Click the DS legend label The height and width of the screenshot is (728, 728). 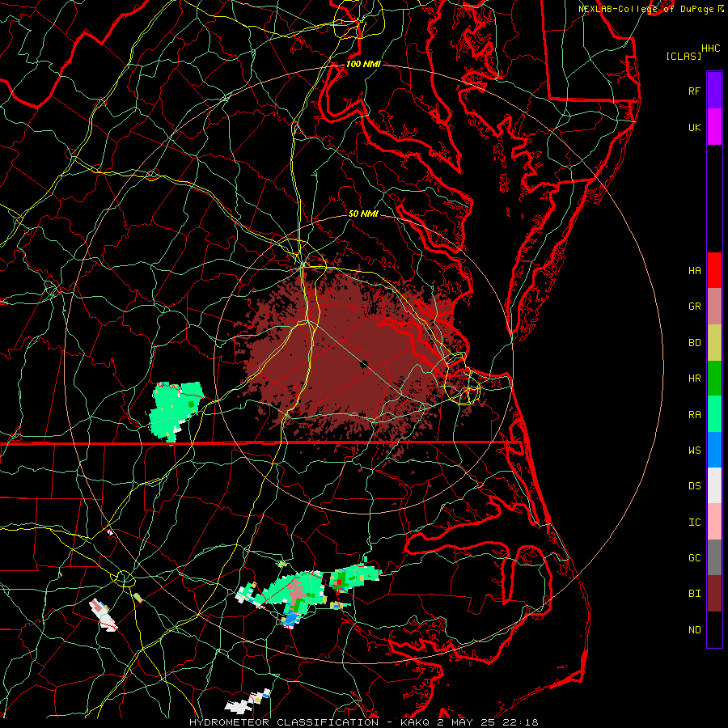pos(694,485)
